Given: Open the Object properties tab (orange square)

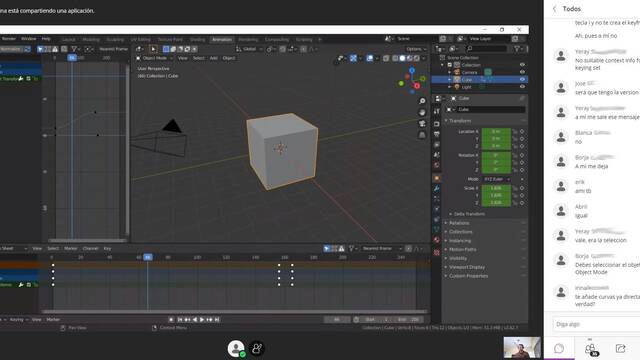Looking at the screenshot, I should tap(437, 178).
